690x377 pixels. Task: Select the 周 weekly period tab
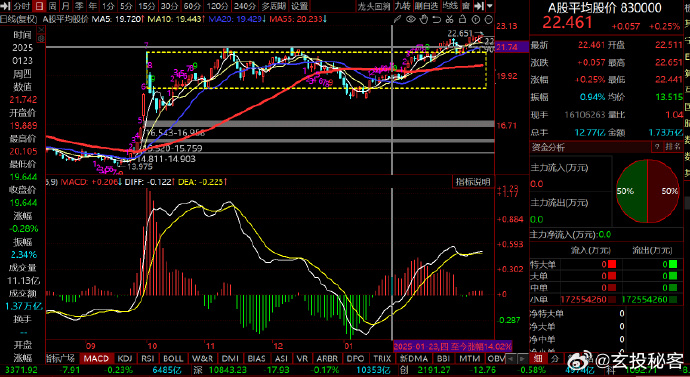pos(53,6)
